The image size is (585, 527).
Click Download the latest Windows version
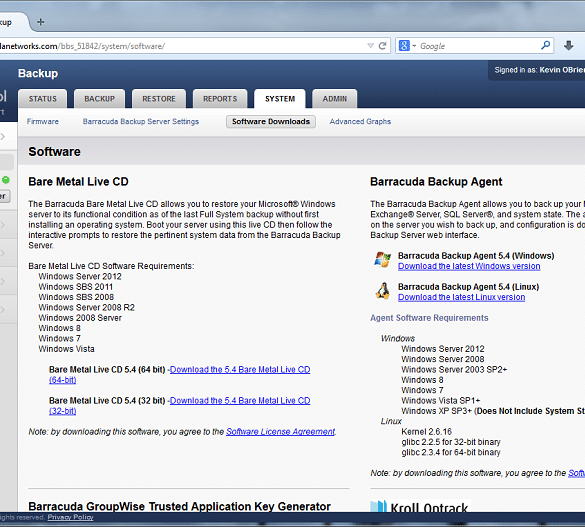click(x=469, y=266)
